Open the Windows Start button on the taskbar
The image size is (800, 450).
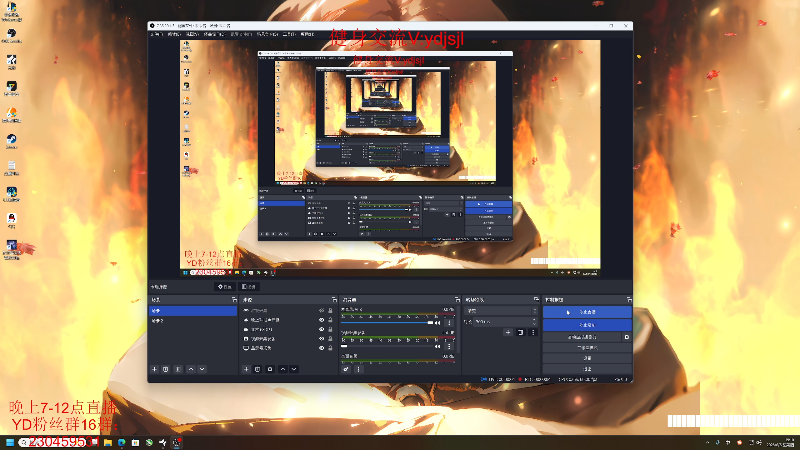[10, 442]
